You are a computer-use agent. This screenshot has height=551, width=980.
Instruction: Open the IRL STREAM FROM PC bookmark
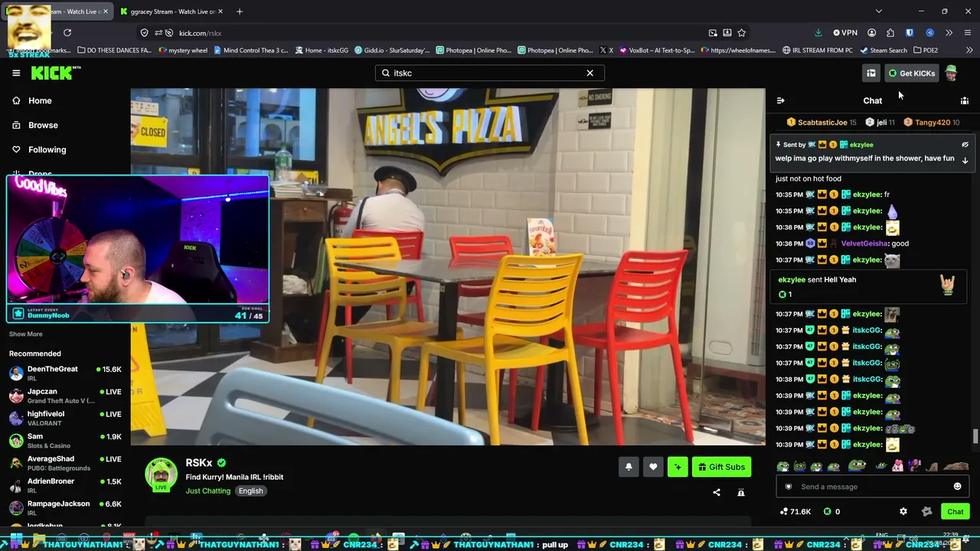coord(818,51)
